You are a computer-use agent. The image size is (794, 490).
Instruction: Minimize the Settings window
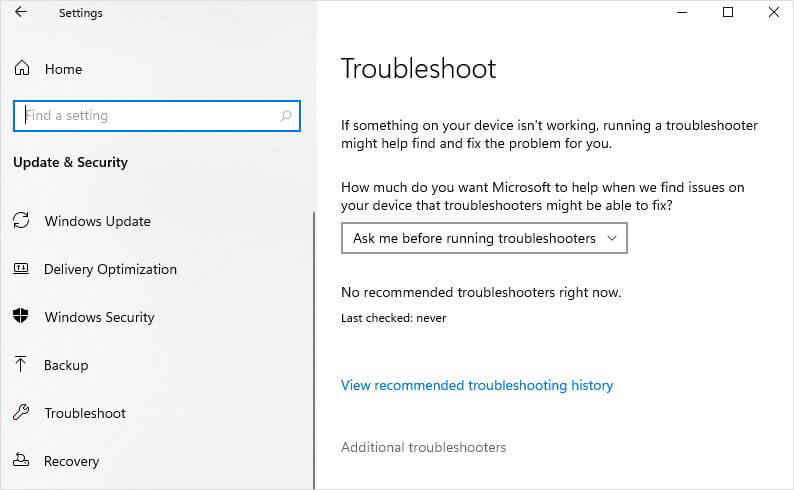click(682, 12)
